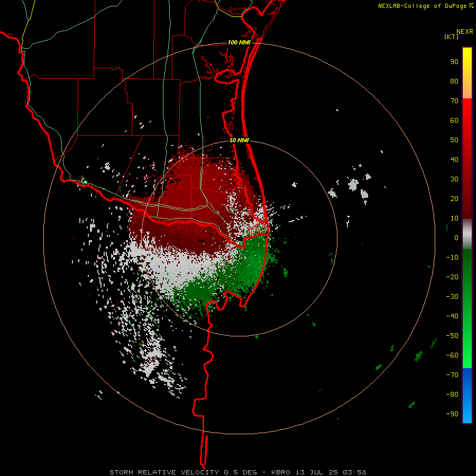Click the -50 scale value
The image size is (476, 476).
452,335
